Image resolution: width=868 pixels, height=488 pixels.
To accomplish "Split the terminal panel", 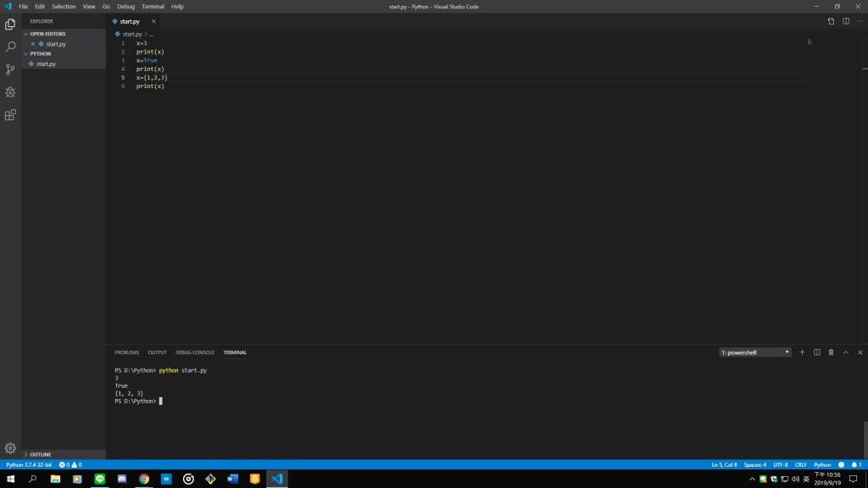I will pos(816,352).
